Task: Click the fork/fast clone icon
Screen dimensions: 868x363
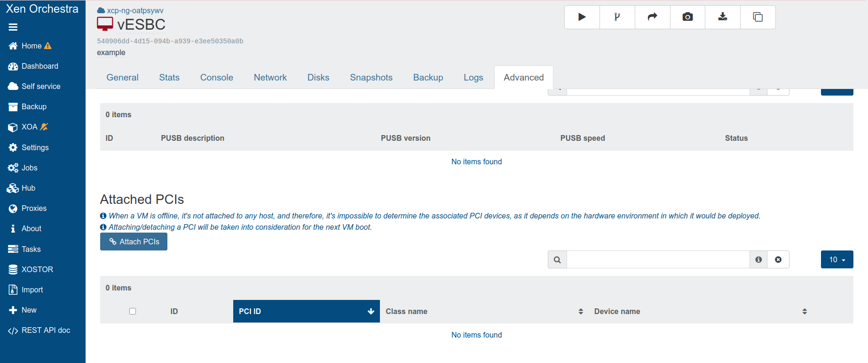Action: [617, 17]
